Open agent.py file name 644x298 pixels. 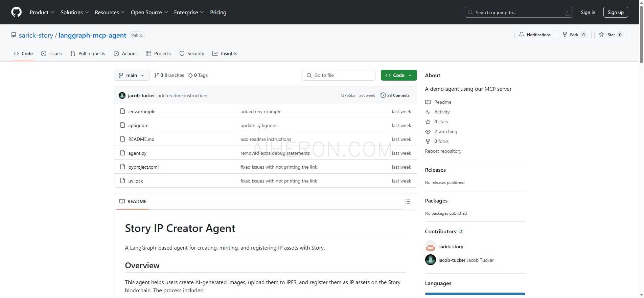point(137,153)
